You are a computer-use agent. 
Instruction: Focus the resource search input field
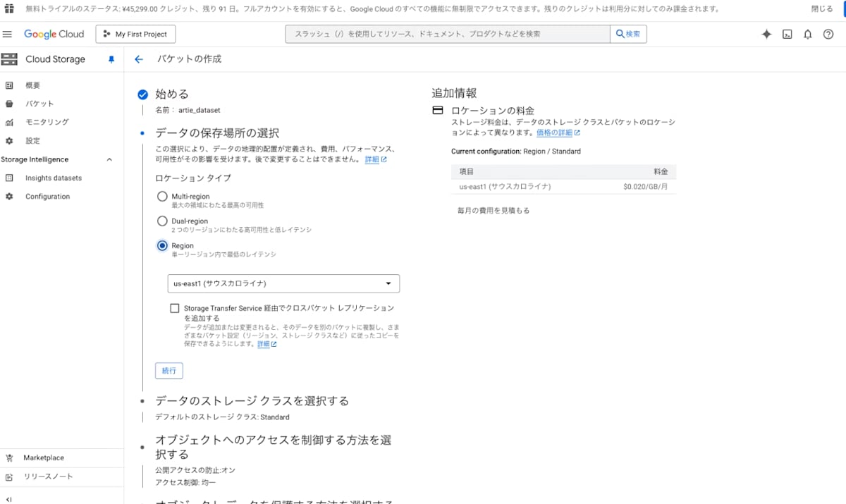[x=447, y=34]
